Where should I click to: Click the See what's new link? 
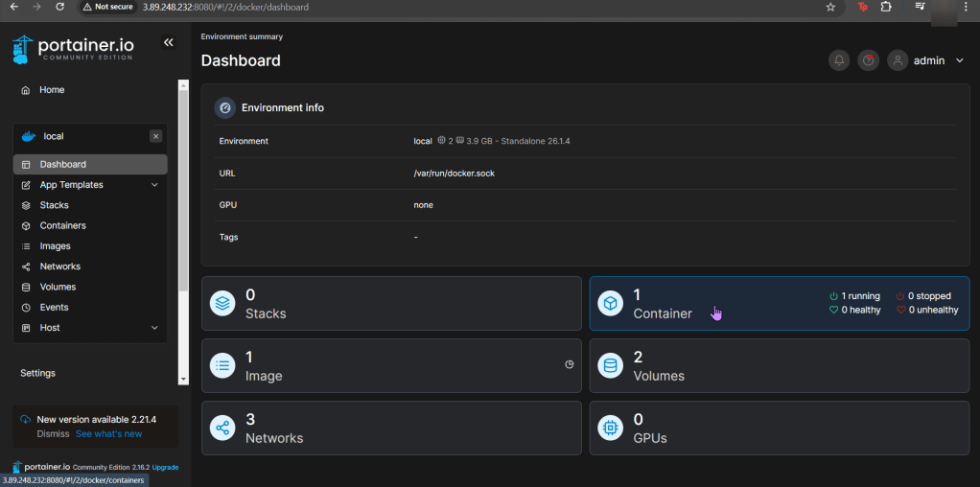108,434
